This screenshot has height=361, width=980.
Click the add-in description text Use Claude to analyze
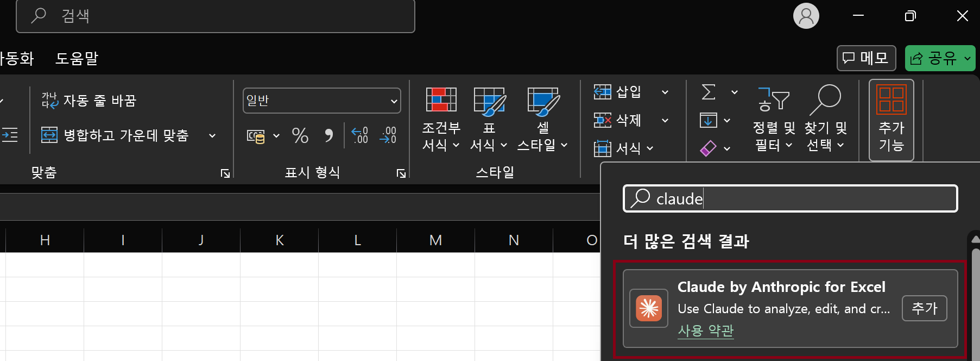coord(783,309)
